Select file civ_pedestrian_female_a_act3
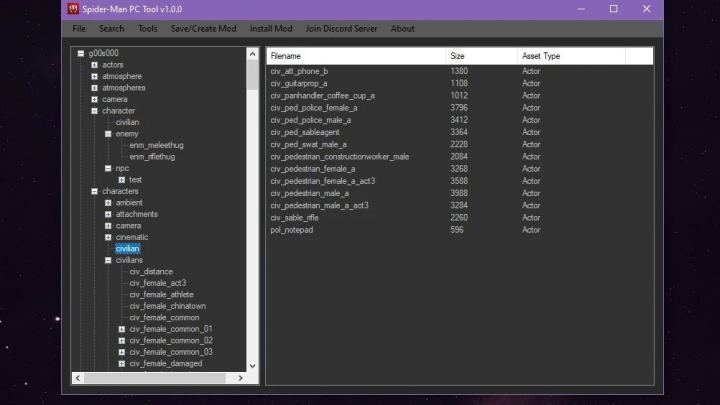 click(x=323, y=181)
